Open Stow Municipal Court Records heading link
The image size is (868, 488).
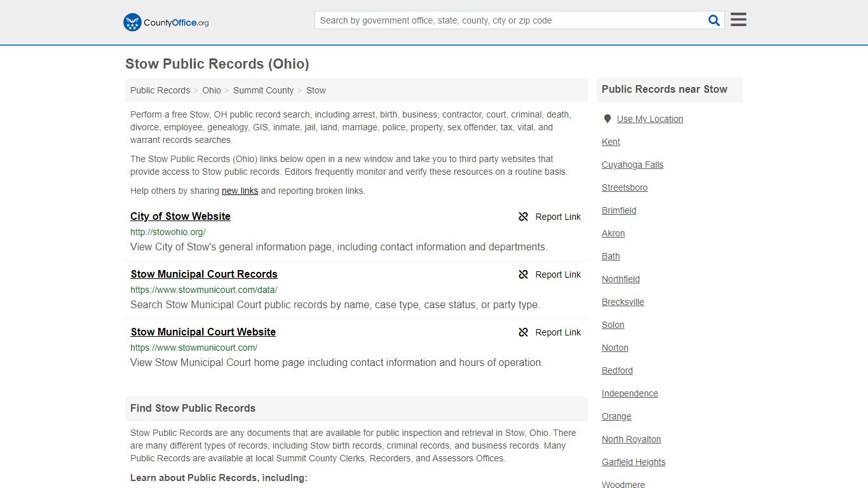[204, 274]
